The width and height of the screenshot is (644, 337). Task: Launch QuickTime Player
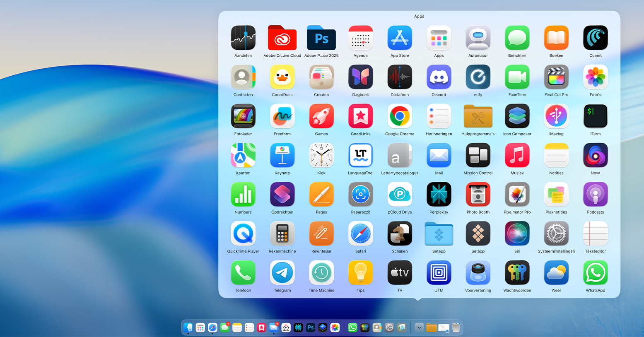[243, 233]
